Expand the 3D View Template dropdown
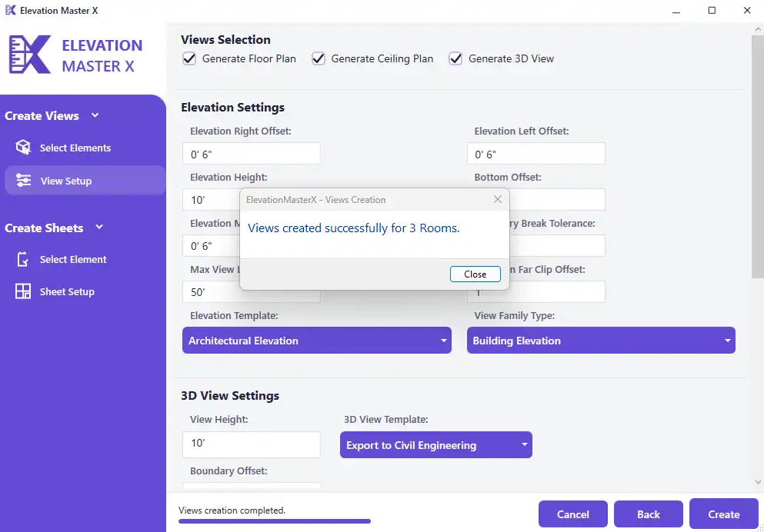 pos(435,445)
